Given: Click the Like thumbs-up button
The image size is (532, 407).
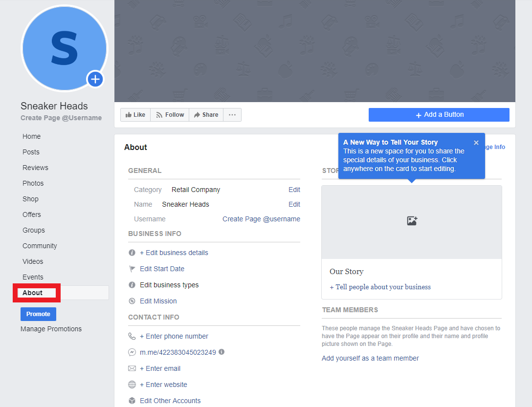Looking at the screenshot, I should pos(135,115).
